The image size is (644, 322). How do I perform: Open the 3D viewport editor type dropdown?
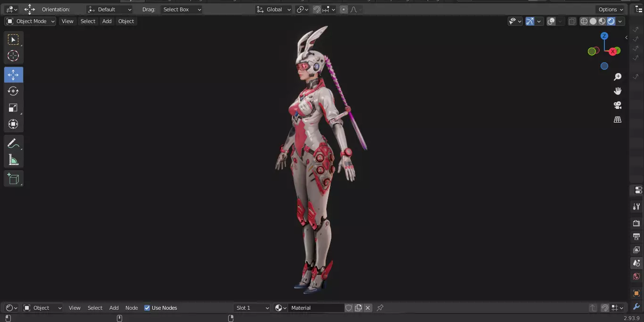pyautogui.click(x=11, y=9)
